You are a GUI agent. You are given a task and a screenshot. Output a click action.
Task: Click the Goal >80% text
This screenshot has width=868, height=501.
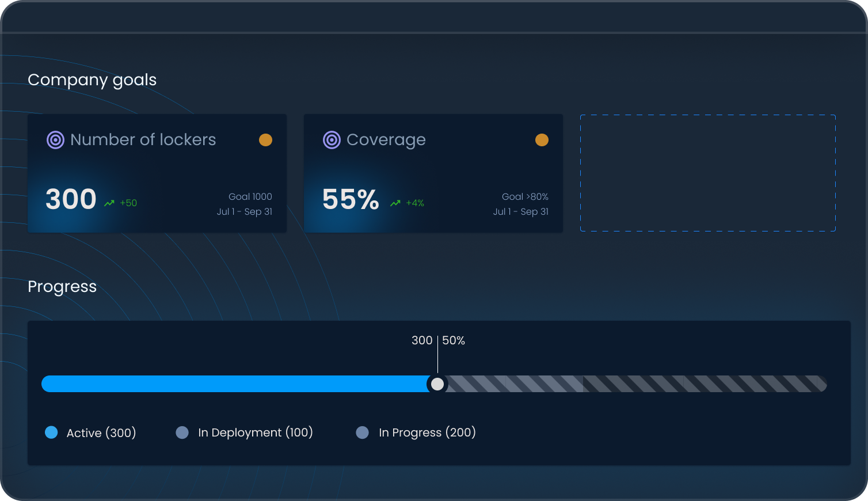tap(525, 197)
